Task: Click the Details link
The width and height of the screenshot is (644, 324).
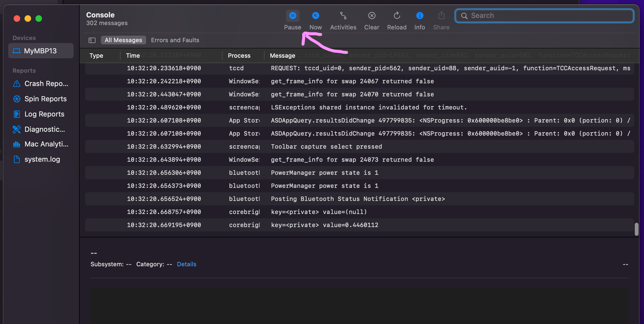Action: coord(186,264)
